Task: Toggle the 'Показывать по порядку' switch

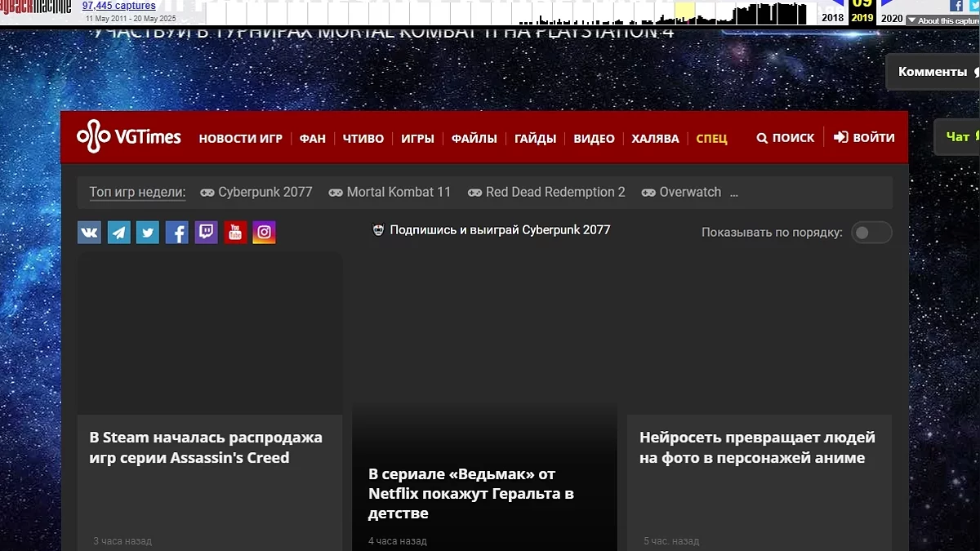Action: click(871, 233)
